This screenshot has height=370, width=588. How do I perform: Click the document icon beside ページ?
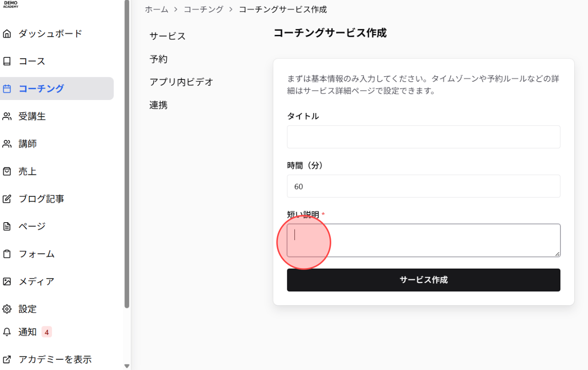pyautogui.click(x=7, y=226)
